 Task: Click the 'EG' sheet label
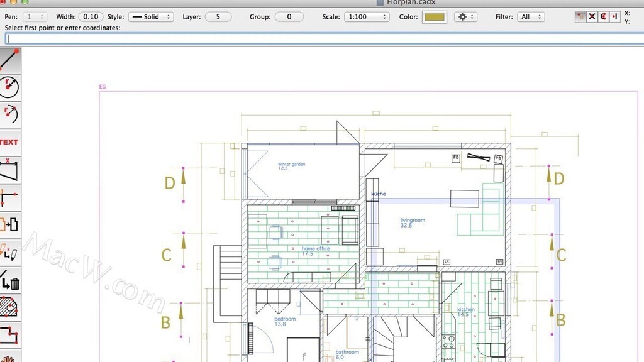pos(103,87)
